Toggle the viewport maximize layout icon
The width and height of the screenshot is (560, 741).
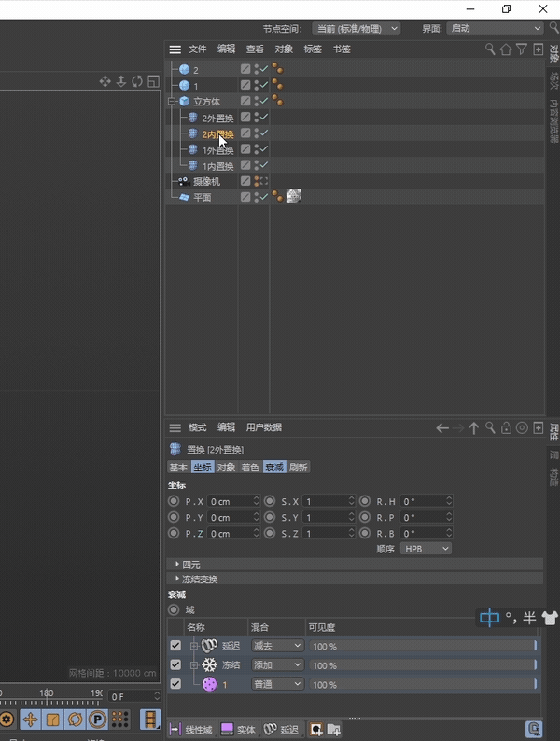pos(153,81)
